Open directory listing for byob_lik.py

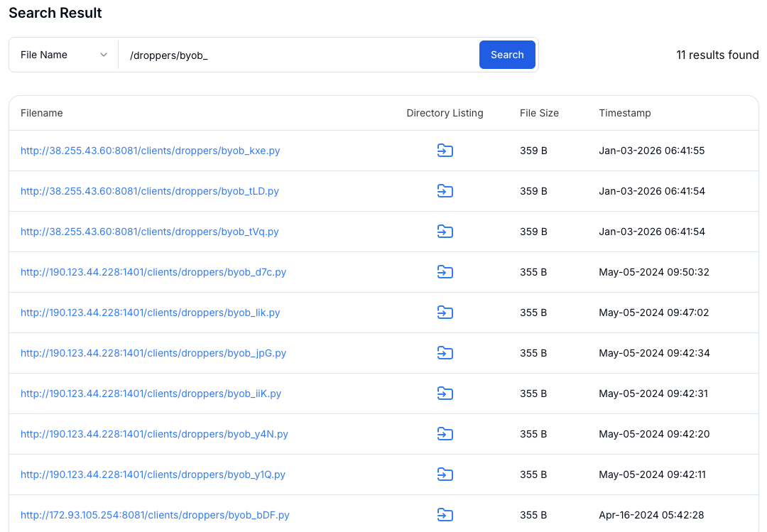click(x=445, y=313)
